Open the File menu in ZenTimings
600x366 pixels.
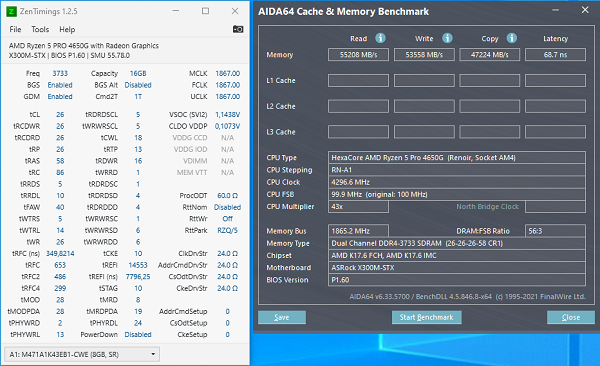pyautogui.click(x=15, y=29)
